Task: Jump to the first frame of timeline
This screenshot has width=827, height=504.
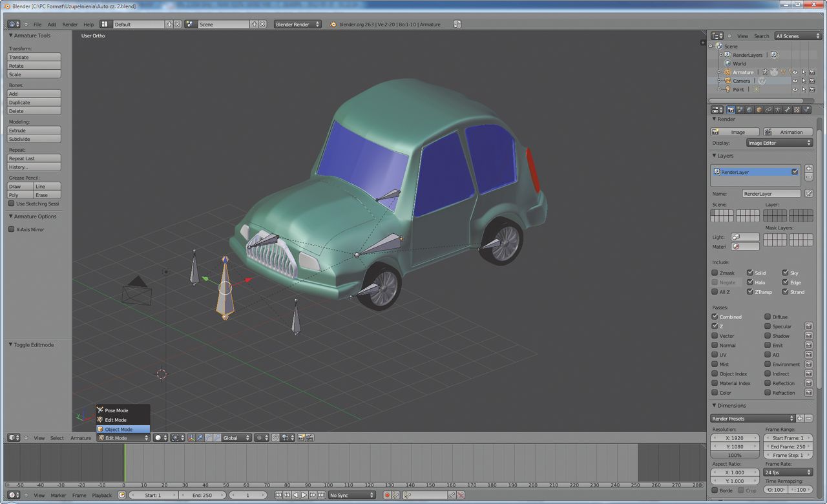Action: click(278, 495)
